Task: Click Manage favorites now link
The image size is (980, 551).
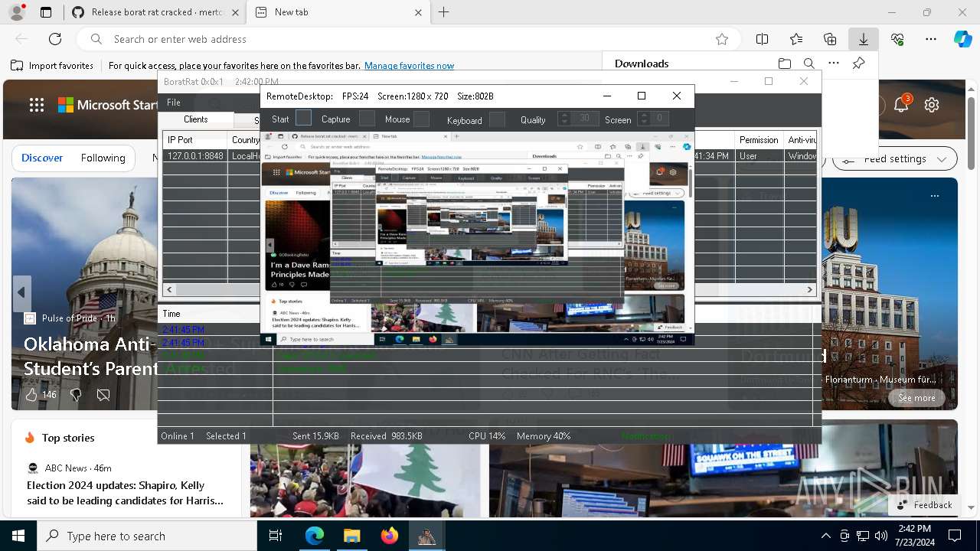Action: [409, 66]
